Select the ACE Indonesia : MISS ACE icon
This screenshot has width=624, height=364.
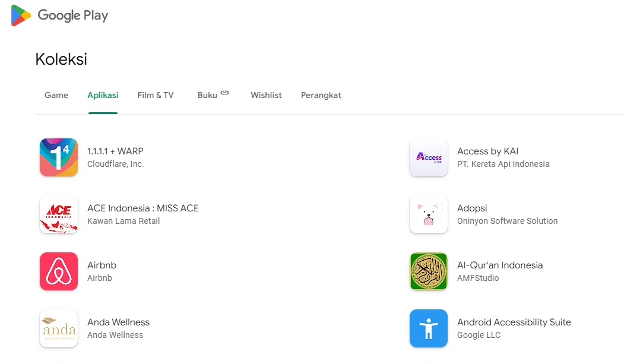(x=58, y=214)
